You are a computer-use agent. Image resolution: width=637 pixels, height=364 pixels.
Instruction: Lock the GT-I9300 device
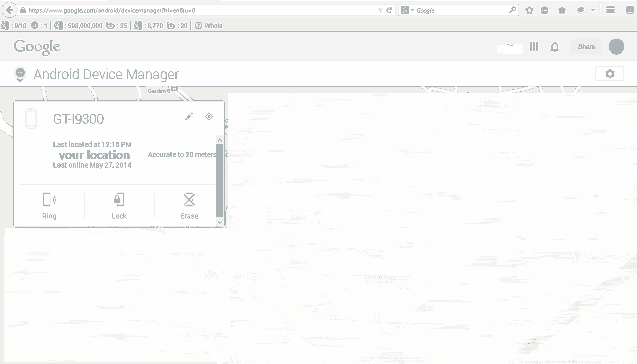tap(119, 206)
